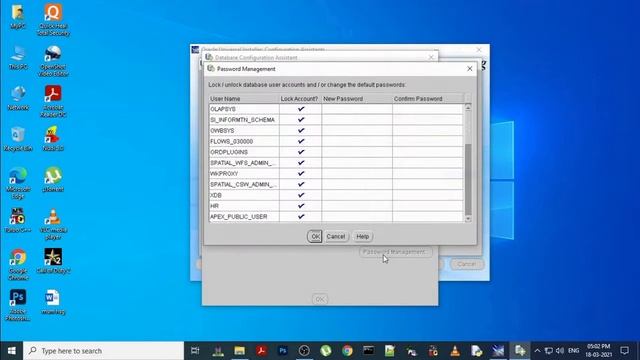Select the Network desktop icon

click(18, 98)
